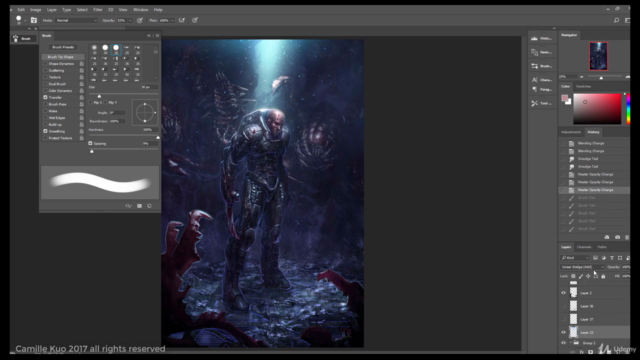Lock Scattering with its padlock icon
The height and width of the screenshot is (360, 640).
point(82,71)
